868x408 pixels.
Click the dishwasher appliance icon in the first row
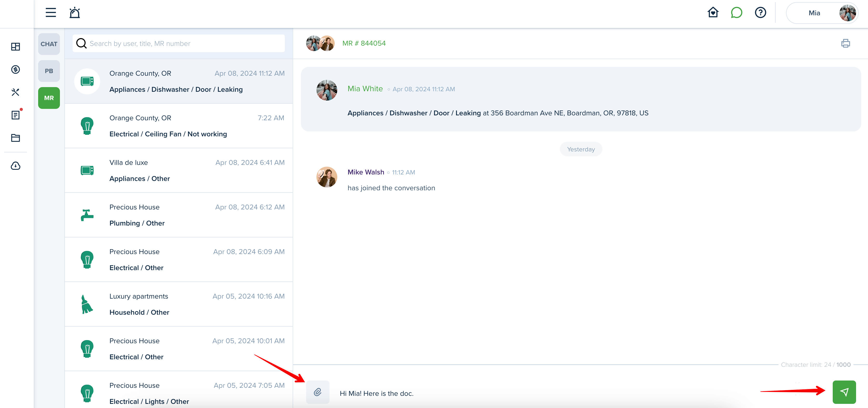tap(87, 81)
